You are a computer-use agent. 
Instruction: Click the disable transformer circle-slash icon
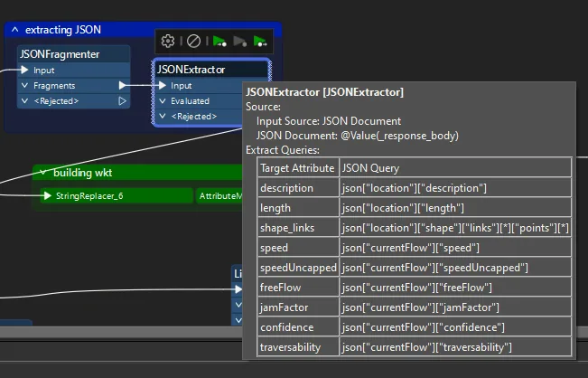[193, 41]
